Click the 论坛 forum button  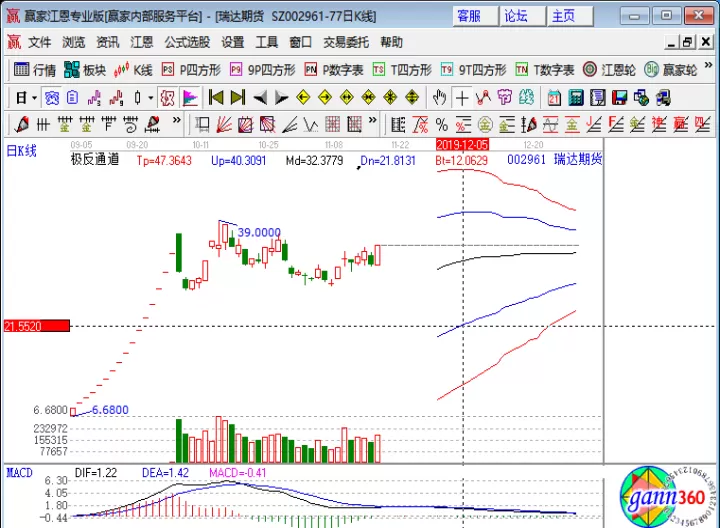click(x=522, y=16)
